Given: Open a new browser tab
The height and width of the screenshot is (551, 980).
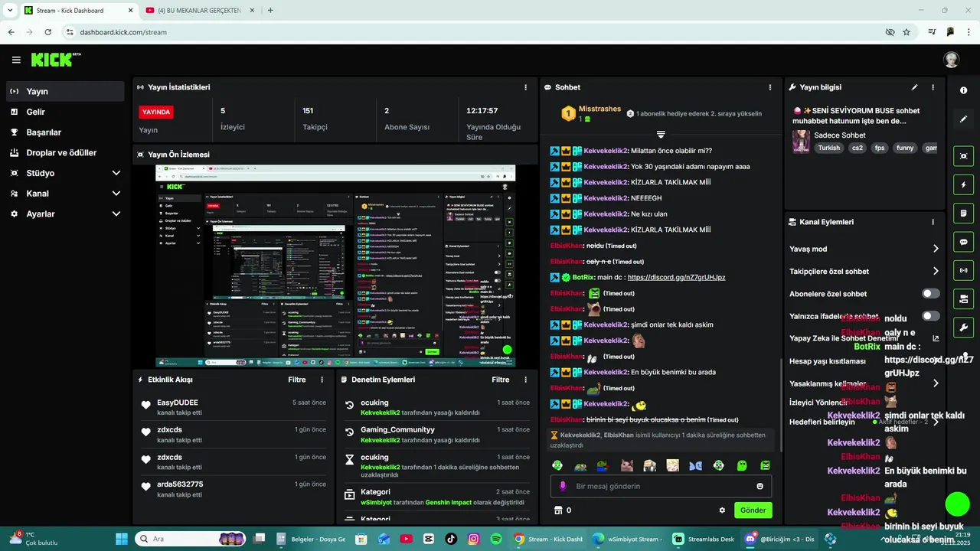Looking at the screenshot, I should pyautogui.click(x=270, y=10).
